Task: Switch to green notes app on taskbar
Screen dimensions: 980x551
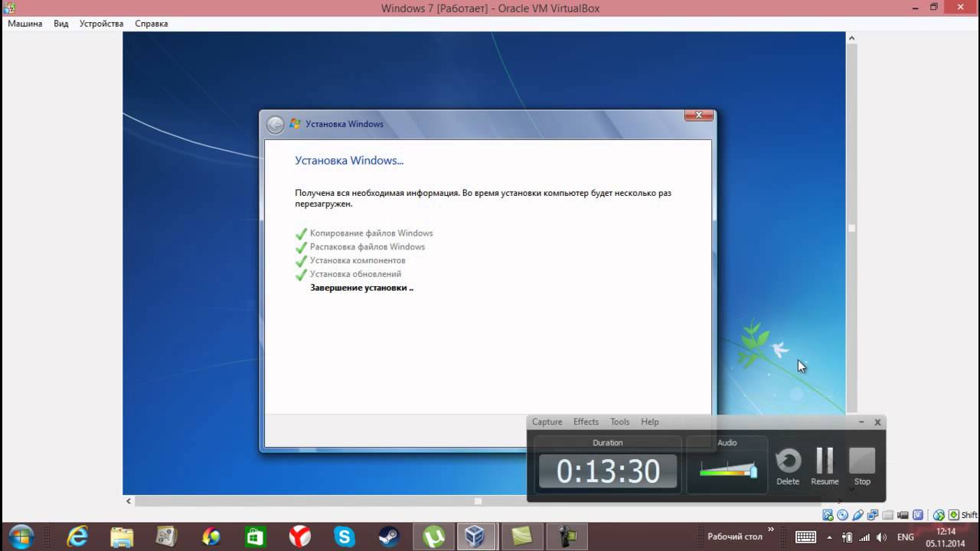Action: pyautogui.click(x=522, y=537)
